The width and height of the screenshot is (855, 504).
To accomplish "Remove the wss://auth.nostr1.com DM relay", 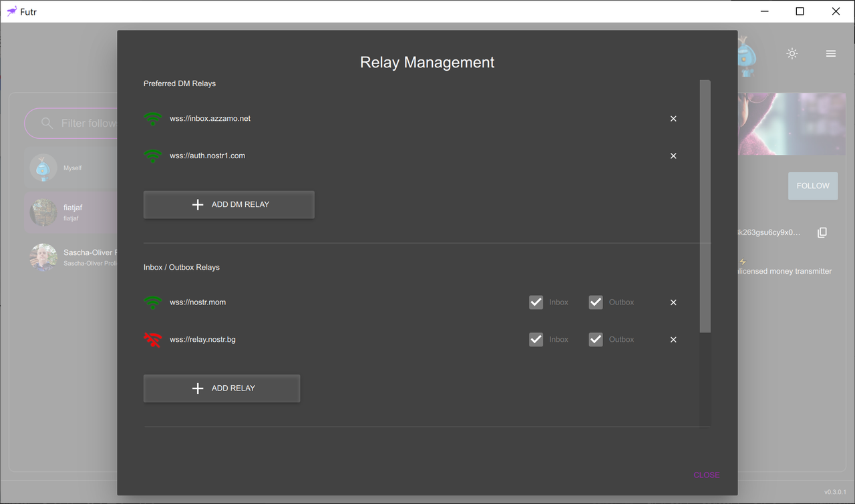I will pyautogui.click(x=673, y=156).
